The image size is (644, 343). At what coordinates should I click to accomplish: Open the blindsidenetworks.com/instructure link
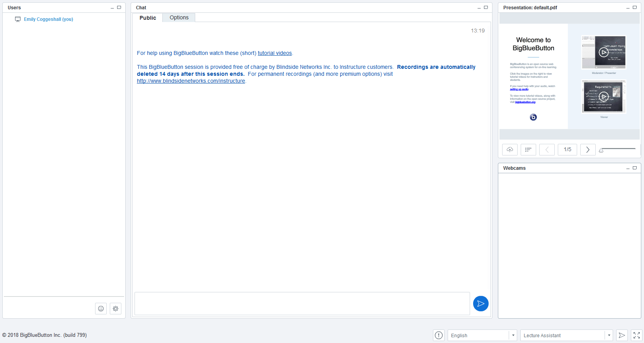click(x=191, y=81)
